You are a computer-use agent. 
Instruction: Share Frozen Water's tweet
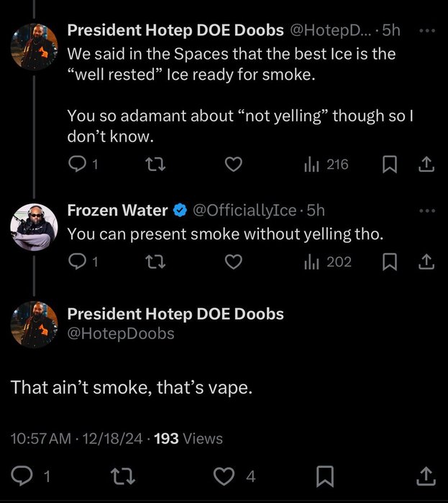[x=426, y=262]
